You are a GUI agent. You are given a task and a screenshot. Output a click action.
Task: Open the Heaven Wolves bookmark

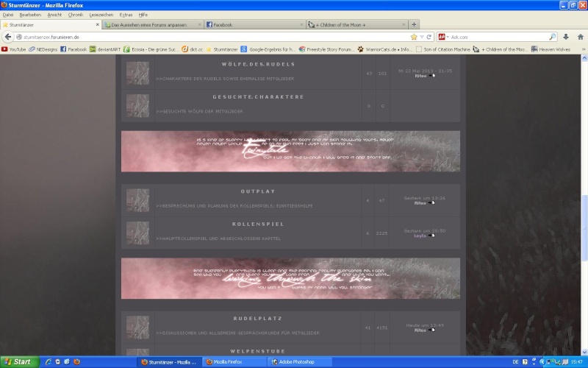point(551,49)
